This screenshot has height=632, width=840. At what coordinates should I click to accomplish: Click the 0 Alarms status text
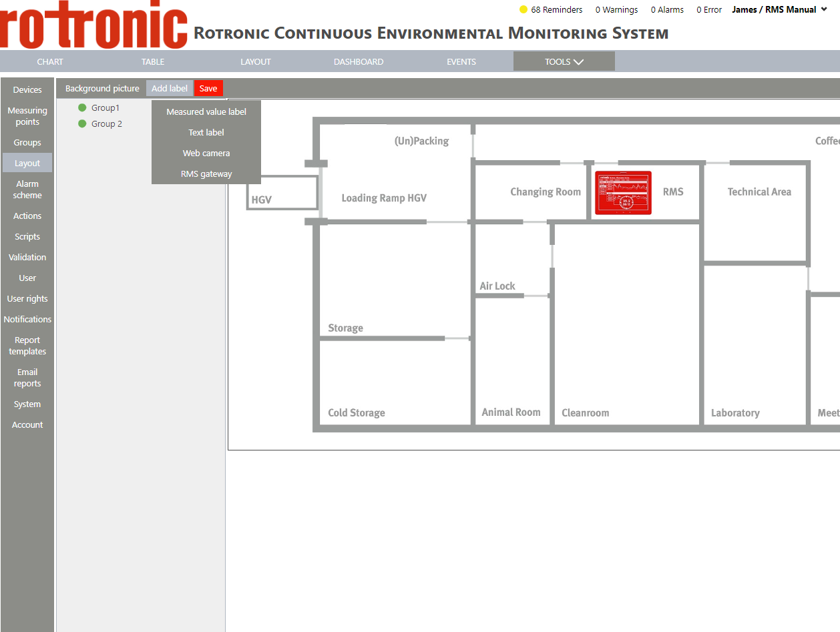[x=667, y=10]
